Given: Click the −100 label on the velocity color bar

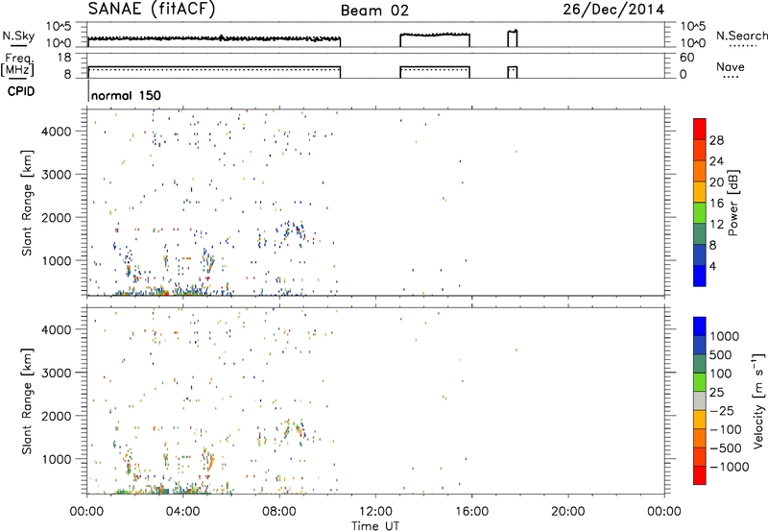Looking at the screenshot, I should click(726, 429).
